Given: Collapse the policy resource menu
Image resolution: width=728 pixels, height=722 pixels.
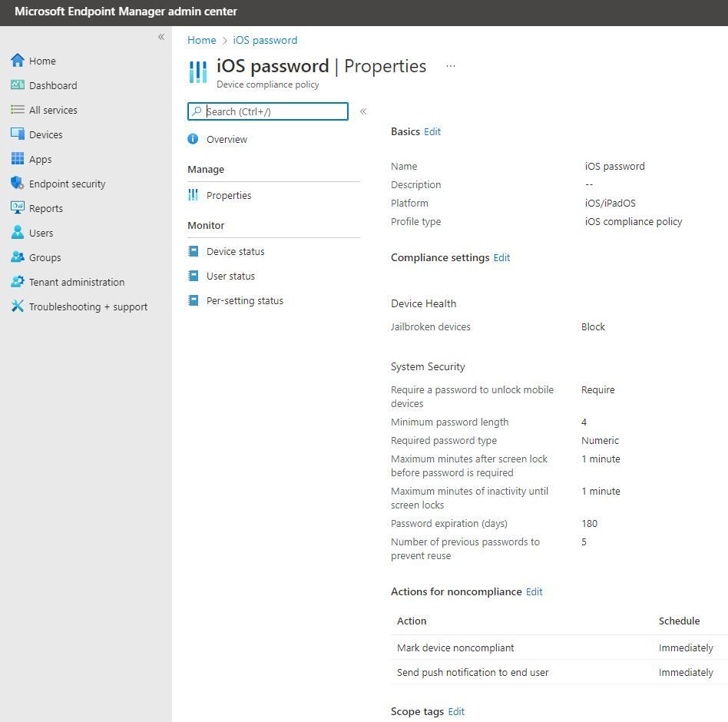Looking at the screenshot, I should (363, 111).
